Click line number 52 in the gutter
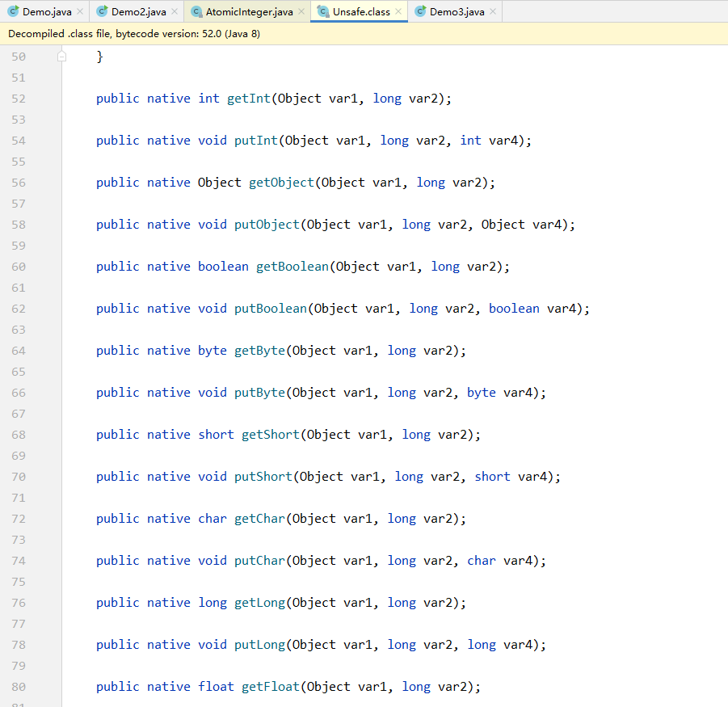Viewport: 728px width, 707px height. coord(19,99)
